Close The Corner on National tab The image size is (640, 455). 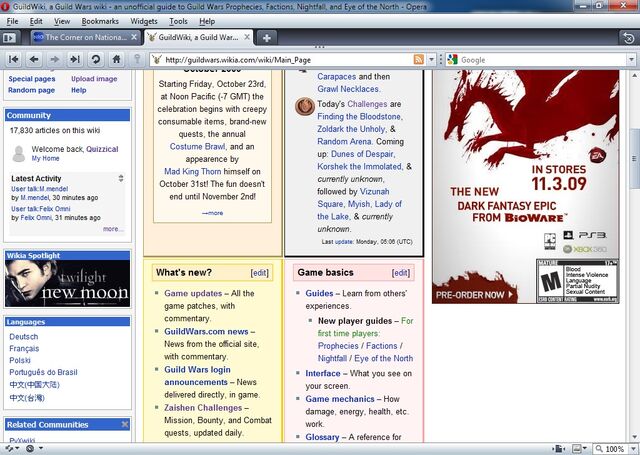(x=134, y=37)
